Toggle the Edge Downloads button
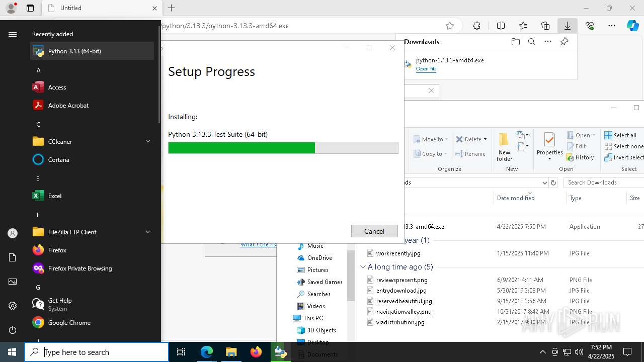Screen dimensions: 644x362 pos(567,26)
